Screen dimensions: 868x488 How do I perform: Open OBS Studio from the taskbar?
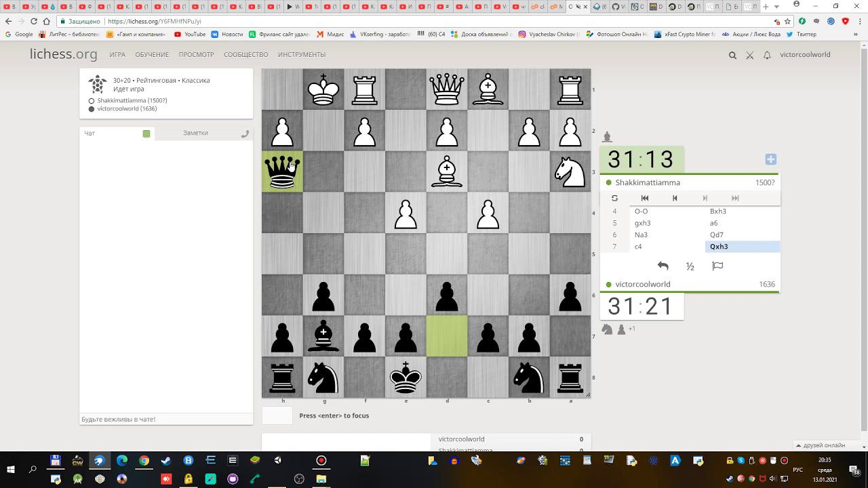tap(299, 479)
